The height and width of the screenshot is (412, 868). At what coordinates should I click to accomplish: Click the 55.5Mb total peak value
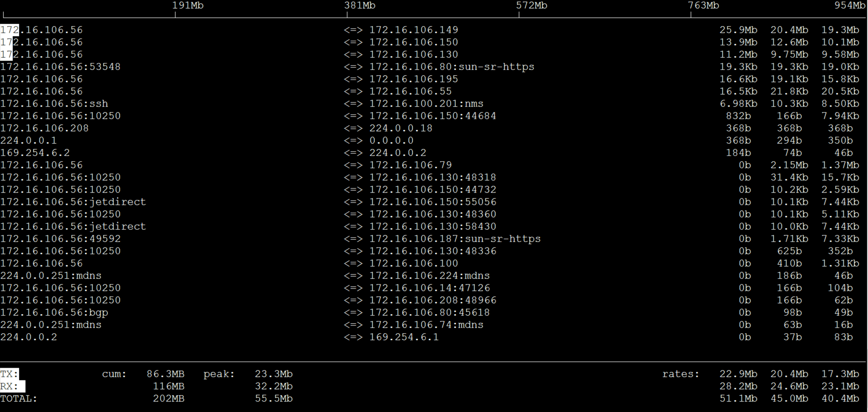[x=273, y=399]
